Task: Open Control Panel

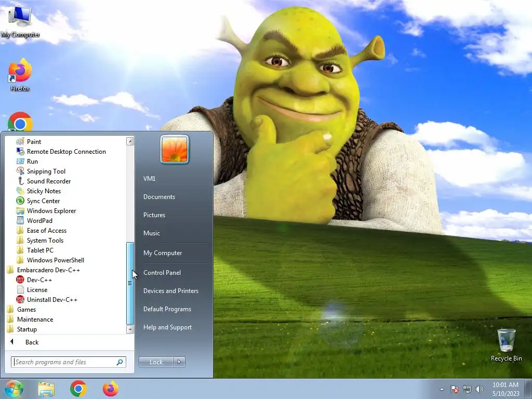Action: [162, 272]
